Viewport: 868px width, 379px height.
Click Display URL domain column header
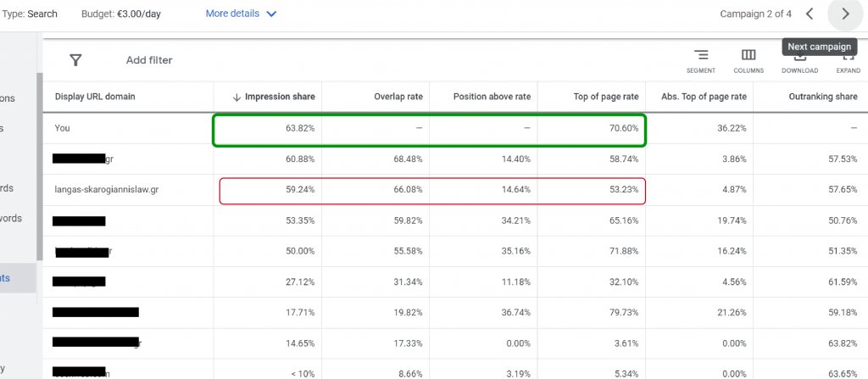click(95, 97)
